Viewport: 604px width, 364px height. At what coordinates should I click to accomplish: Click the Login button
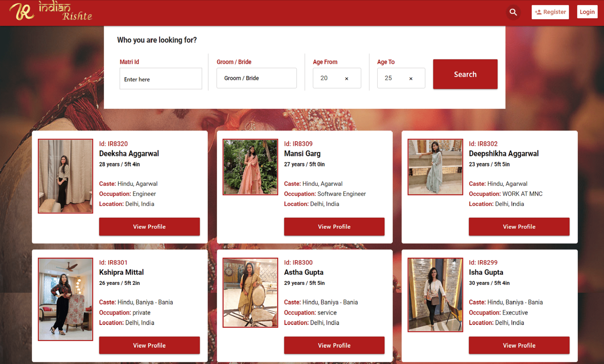coord(587,12)
